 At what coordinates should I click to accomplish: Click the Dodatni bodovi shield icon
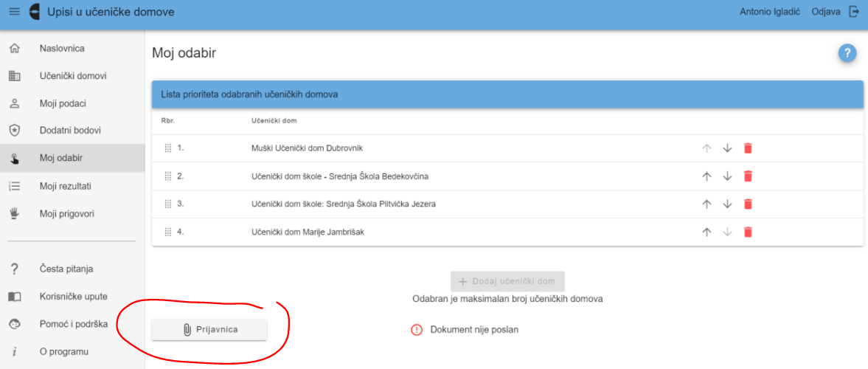pyautogui.click(x=15, y=130)
